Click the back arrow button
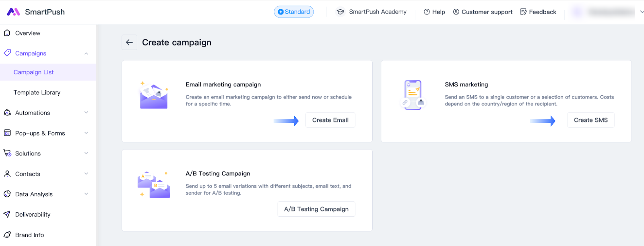Image resolution: width=644 pixels, height=246 pixels. pyautogui.click(x=129, y=42)
